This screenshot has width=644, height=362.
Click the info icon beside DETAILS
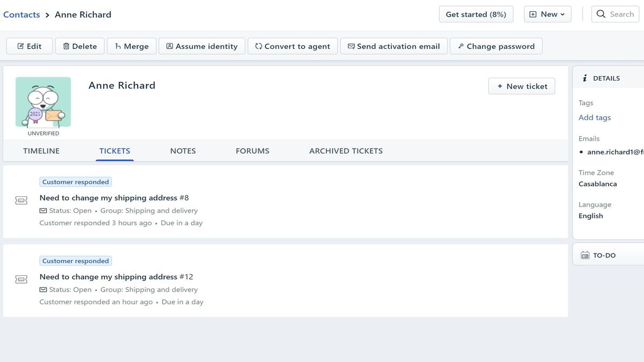[x=584, y=78]
